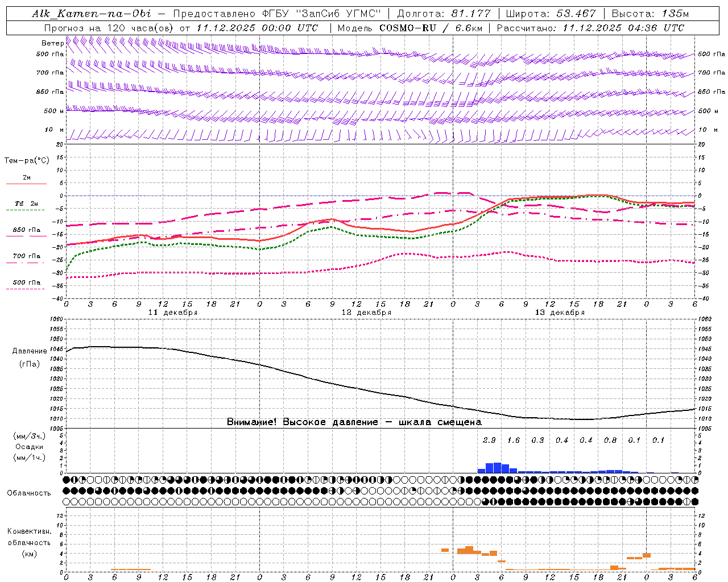Click the 1.6 precipitation total

coord(514,440)
